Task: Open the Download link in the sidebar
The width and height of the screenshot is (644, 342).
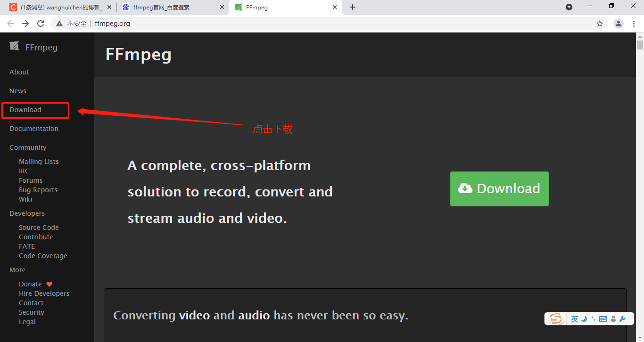Action: coord(25,110)
